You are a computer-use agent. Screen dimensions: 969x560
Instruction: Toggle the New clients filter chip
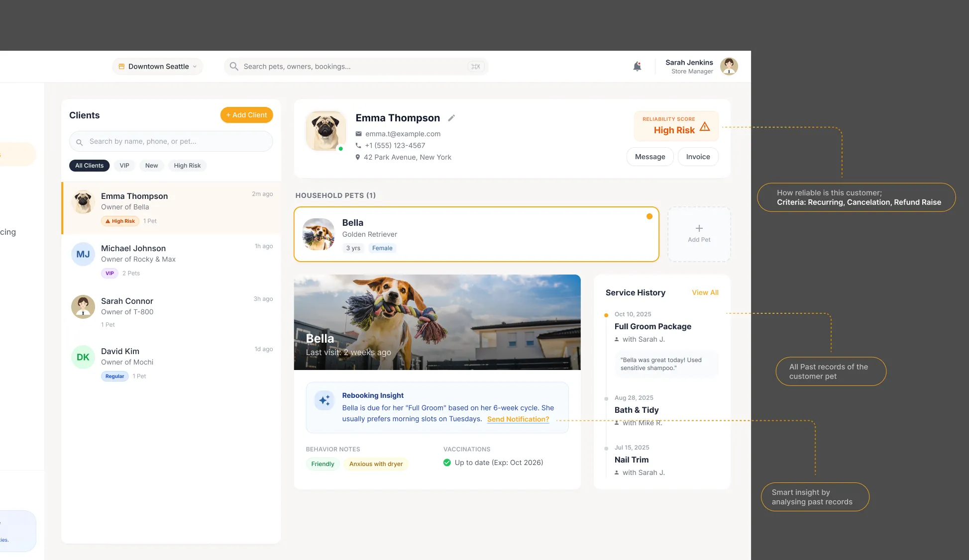click(x=151, y=165)
